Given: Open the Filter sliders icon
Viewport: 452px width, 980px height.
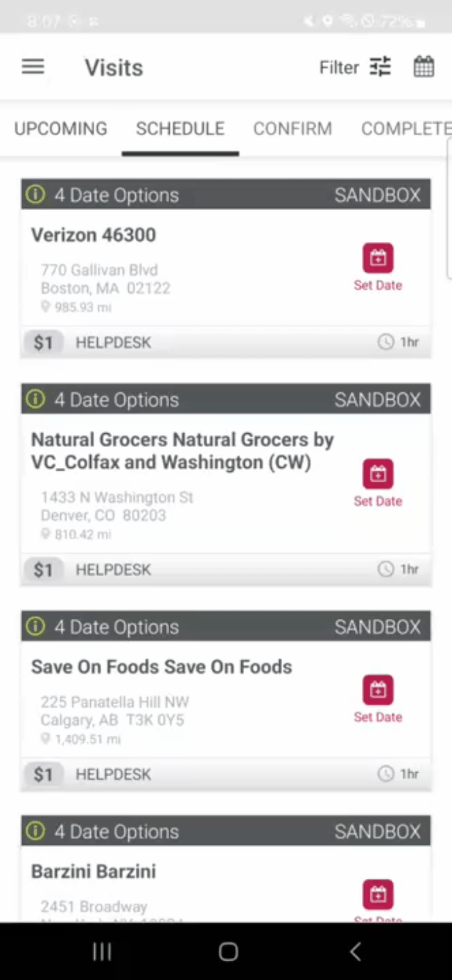Looking at the screenshot, I should tap(380, 67).
